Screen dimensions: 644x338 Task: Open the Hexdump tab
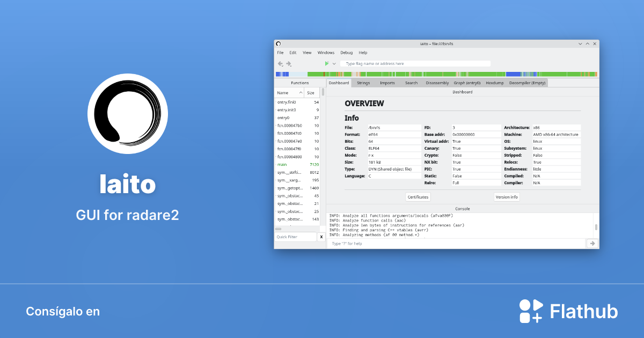[x=494, y=83]
